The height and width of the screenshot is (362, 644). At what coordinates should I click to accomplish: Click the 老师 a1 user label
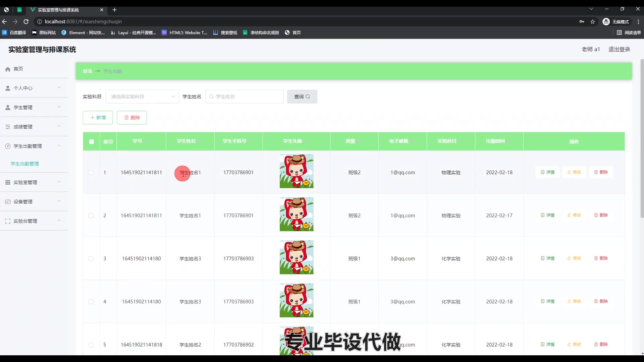coord(591,49)
